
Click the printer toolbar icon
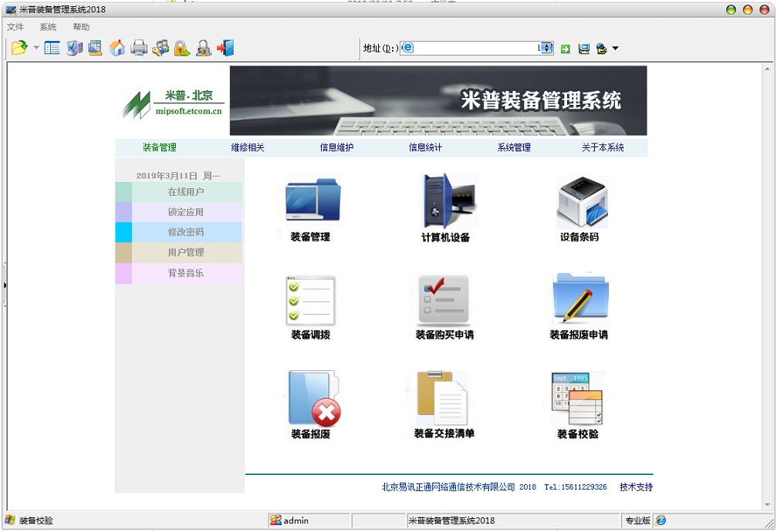139,48
